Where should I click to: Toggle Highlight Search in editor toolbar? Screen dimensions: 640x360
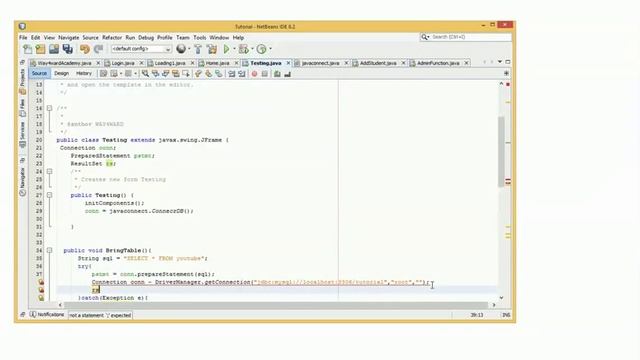pos(176,74)
